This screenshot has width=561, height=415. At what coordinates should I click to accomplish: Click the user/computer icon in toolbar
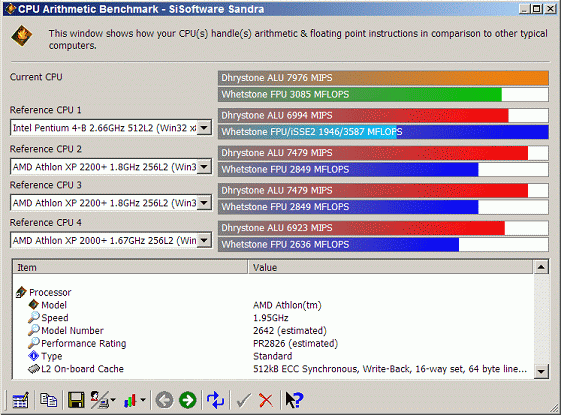pos(100,400)
